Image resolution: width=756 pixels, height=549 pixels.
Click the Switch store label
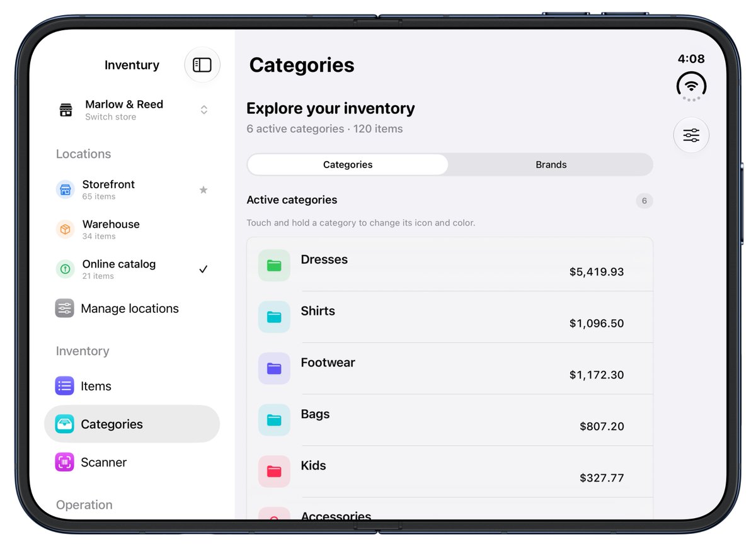110,117
